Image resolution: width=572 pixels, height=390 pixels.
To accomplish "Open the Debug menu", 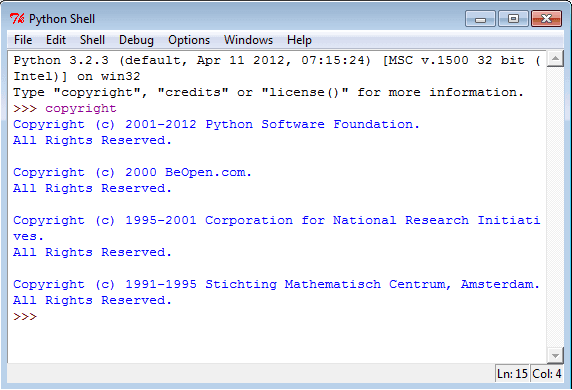I will point(136,40).
